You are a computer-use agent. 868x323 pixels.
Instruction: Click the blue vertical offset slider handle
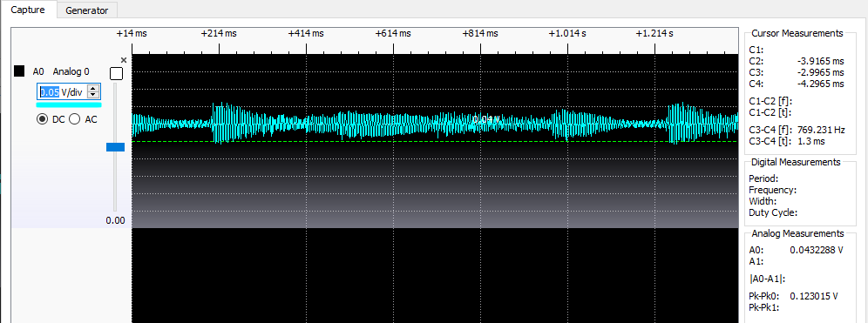click(116, 147)
